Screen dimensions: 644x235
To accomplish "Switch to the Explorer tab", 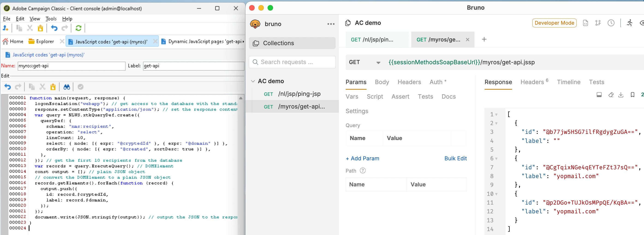I will tap(41, 41).
